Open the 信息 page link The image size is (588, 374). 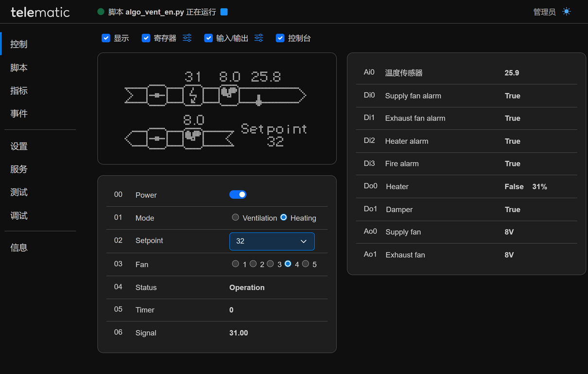tap(19, 247)
